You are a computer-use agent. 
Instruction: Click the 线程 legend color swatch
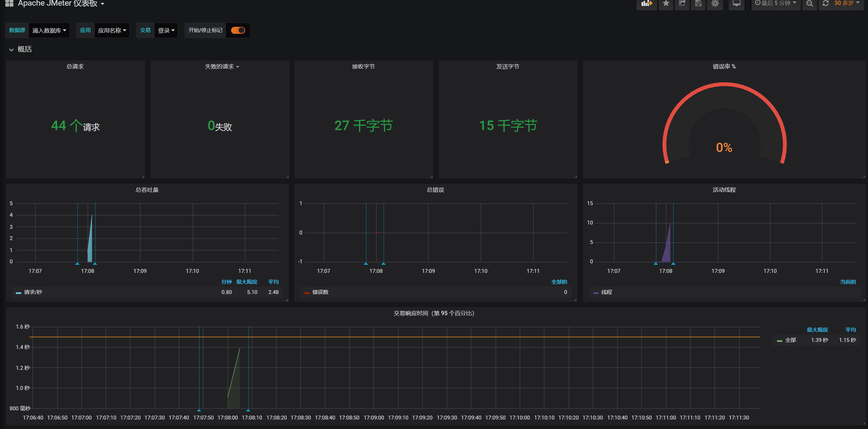[596, 293]
